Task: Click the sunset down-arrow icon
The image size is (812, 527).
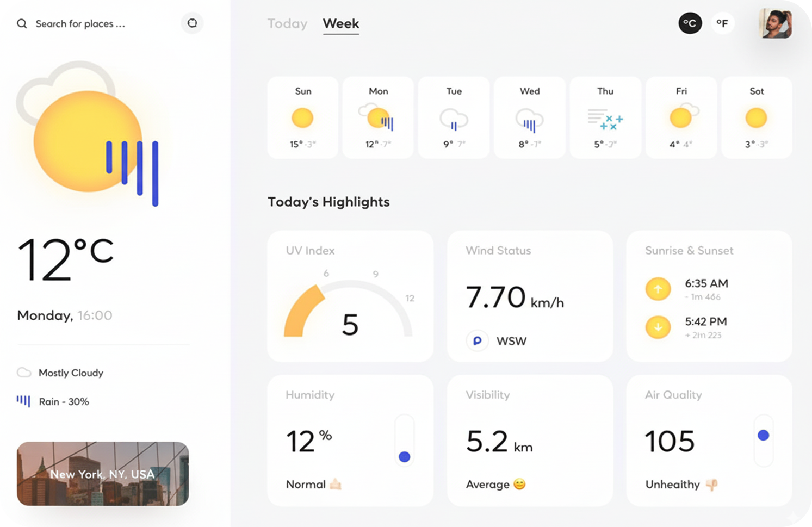Action: pos(658,327)
